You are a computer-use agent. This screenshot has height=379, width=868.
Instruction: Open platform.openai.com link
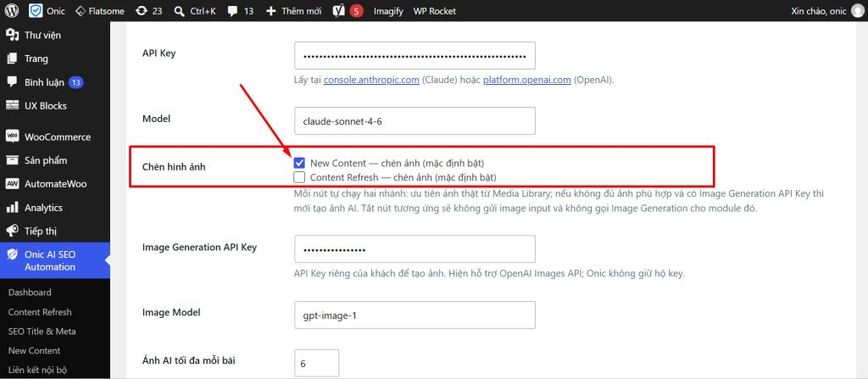pyautogui.click(x=526, y=80)
